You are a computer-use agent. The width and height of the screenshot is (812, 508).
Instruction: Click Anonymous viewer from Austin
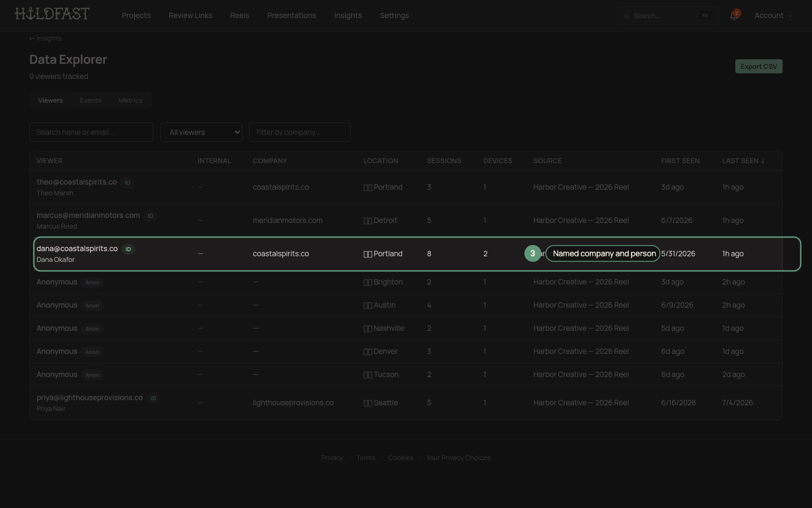(x=57, y=305)
